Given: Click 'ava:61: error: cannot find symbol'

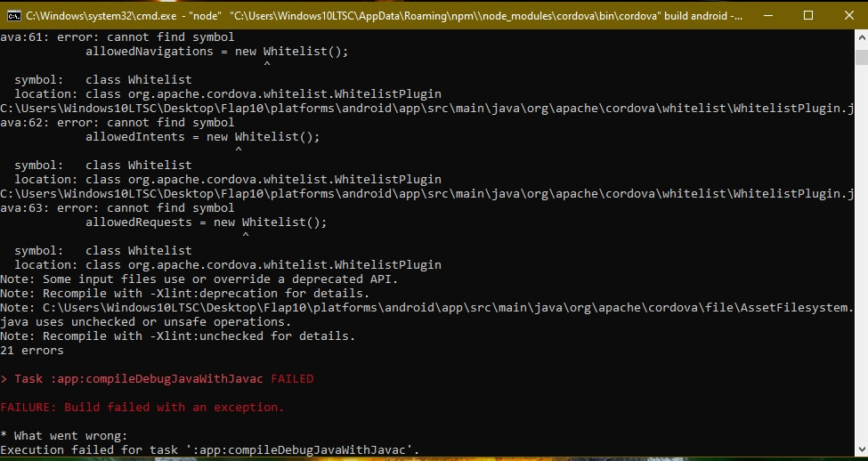Looking at the screenshot, I should pos(118,37).
